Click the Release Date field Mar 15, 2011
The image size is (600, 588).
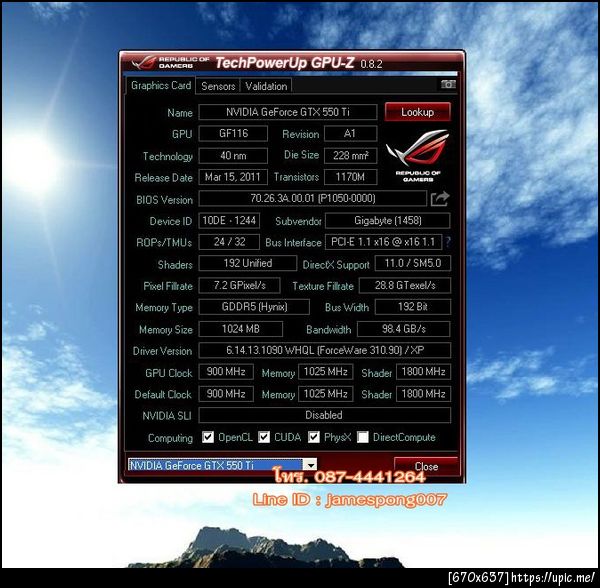(233, 177)
